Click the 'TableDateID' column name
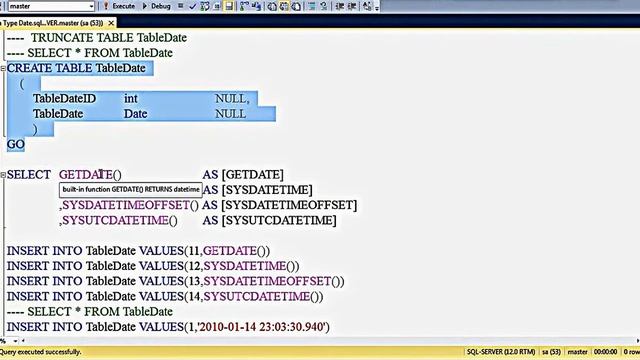This screenshot has width=640, height=360. point(64,99)
